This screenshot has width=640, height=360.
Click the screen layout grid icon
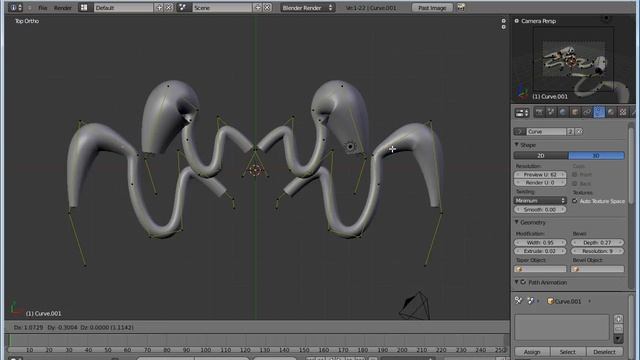tap(84, 8)
